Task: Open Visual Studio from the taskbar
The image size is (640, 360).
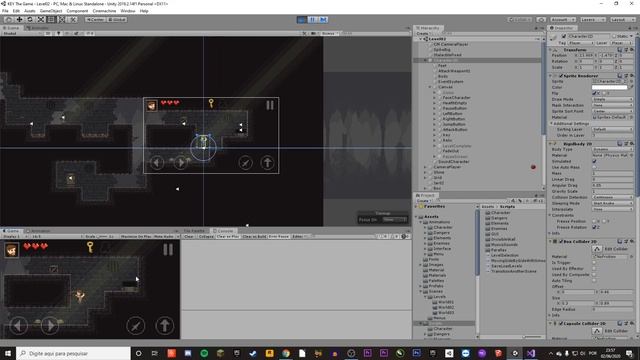Action: (531, 353)
